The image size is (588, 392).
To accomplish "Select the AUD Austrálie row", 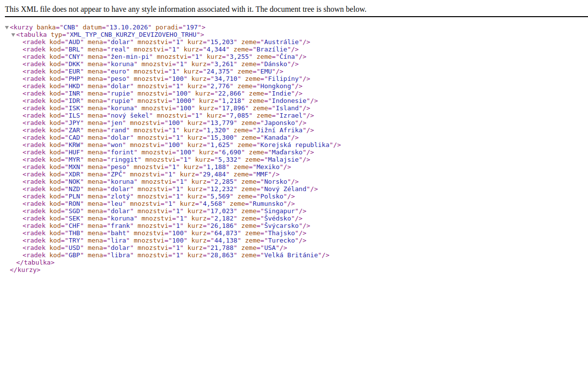I will click(166, 42).
